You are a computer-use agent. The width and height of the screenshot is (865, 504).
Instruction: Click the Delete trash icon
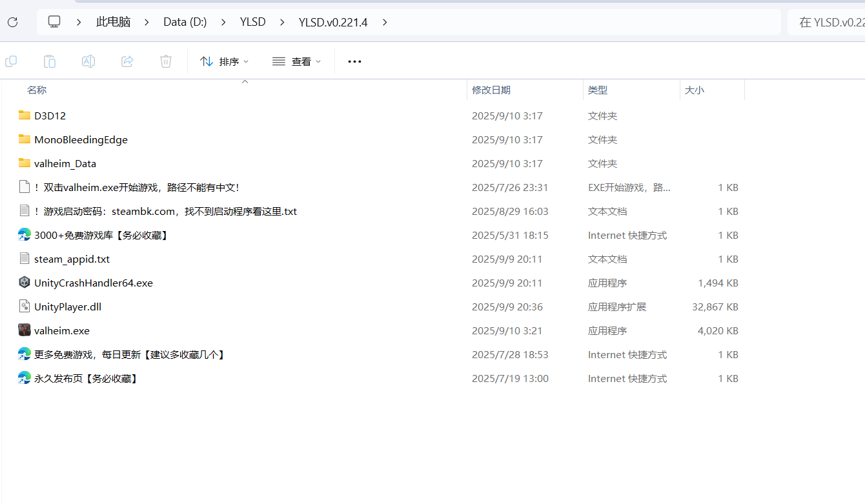pyautogui.click(x=166, y=61)
